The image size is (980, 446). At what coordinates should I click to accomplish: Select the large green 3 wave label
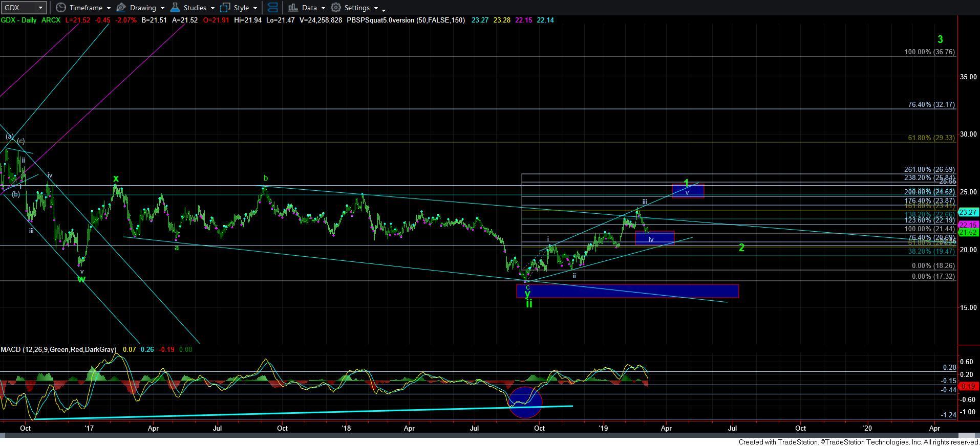pos(940,39)
